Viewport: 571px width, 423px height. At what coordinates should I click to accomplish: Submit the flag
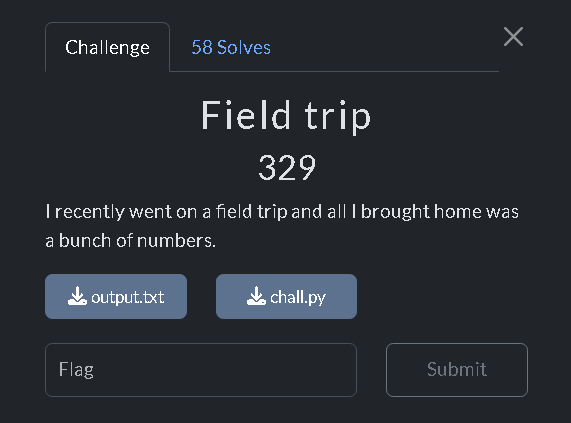[457, 369]
